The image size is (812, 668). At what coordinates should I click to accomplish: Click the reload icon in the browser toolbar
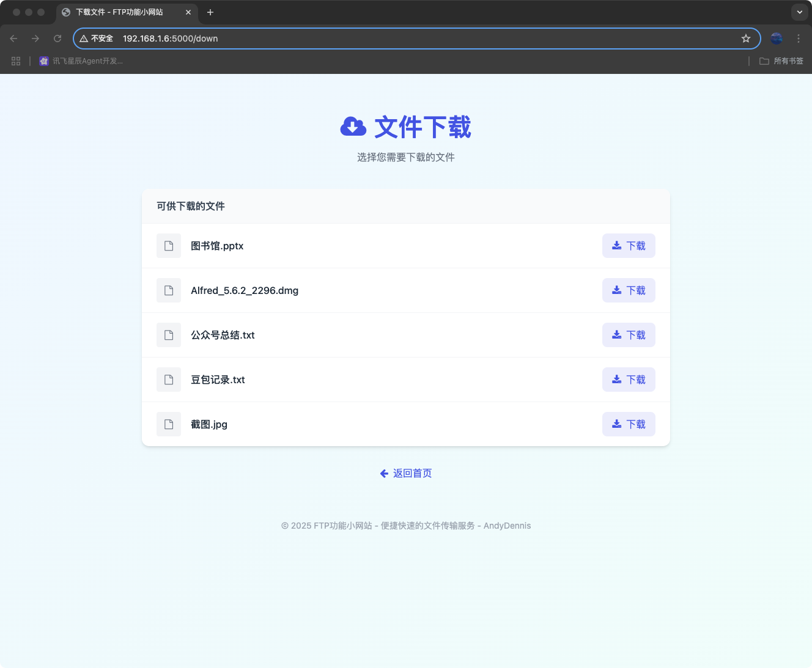coord(57,38)
